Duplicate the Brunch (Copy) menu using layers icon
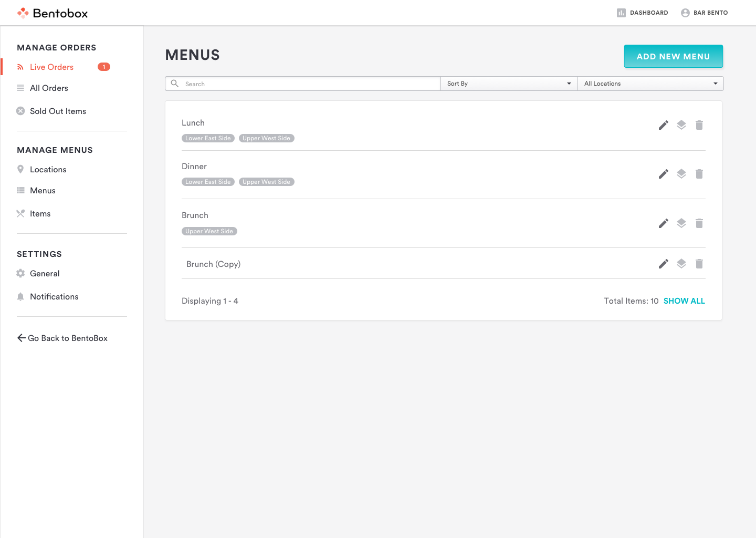This screenshot has width=756, height=538. tap(681, 264)
